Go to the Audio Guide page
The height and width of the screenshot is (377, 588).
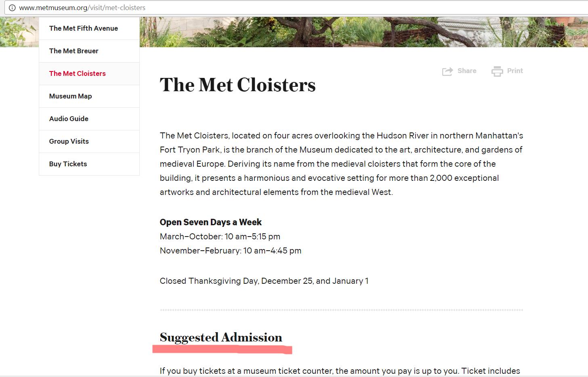click(x=89, y=119)
